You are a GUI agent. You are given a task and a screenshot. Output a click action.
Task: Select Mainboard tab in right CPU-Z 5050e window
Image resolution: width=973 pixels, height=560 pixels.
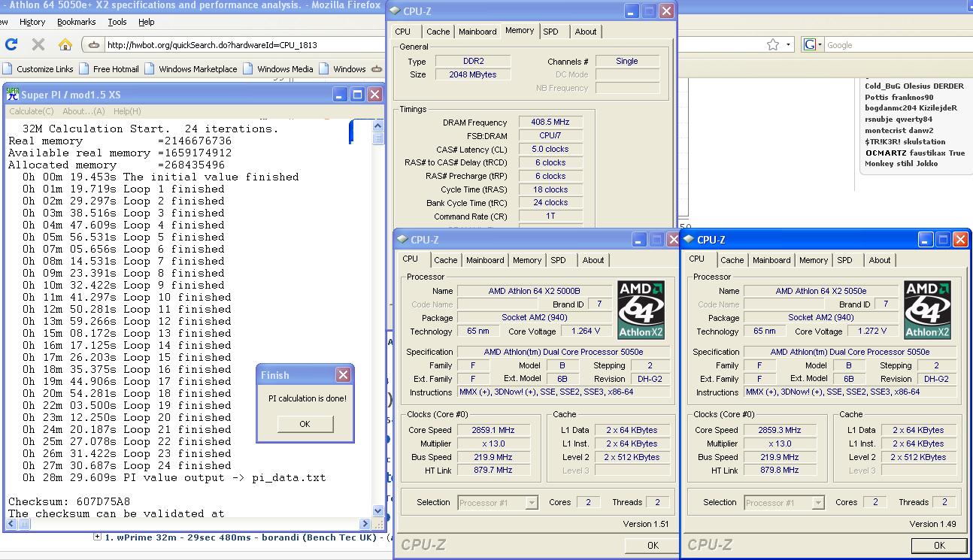[x=771, y=260]
